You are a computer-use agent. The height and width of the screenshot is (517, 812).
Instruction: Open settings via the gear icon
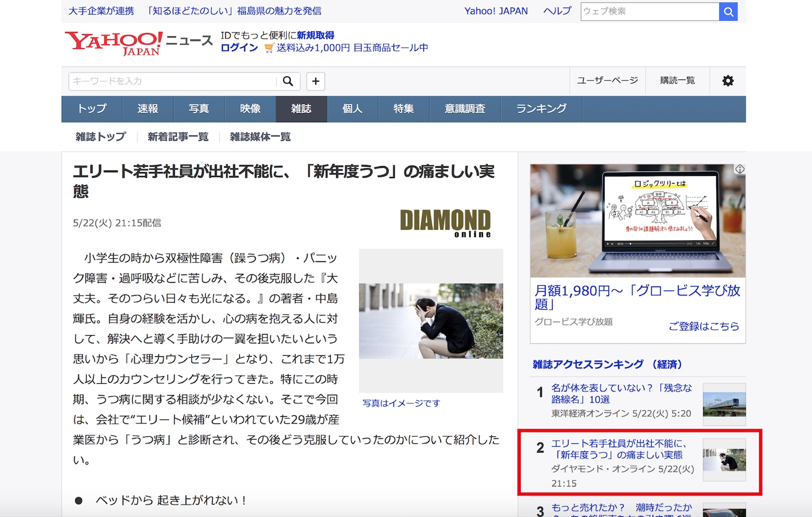(x=728, y=81)
